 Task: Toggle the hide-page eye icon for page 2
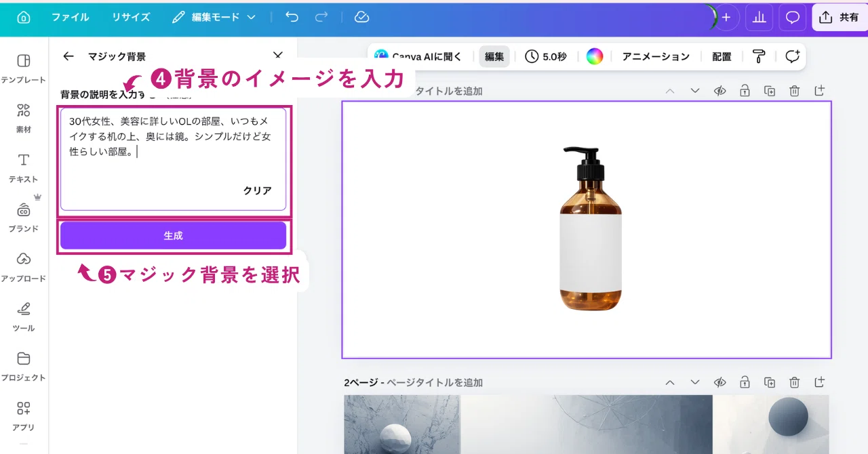click(720, 382)
